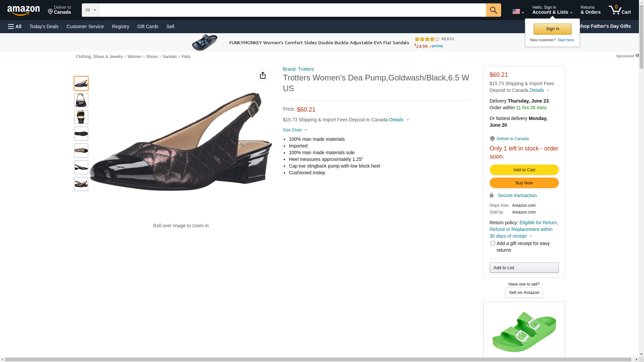This screenshot has width=644, height=362.
Task: Click the Buy Now button
Action: (524, 183)
